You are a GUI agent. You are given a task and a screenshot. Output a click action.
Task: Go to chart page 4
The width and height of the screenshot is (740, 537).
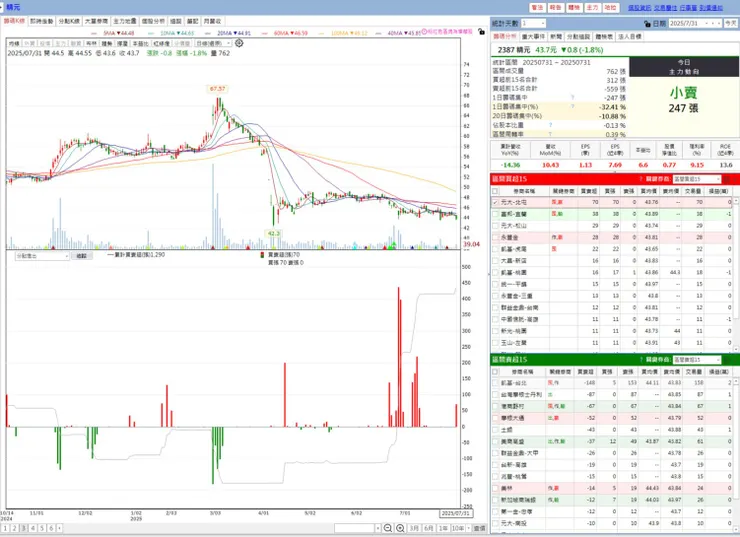coord(33,529)
